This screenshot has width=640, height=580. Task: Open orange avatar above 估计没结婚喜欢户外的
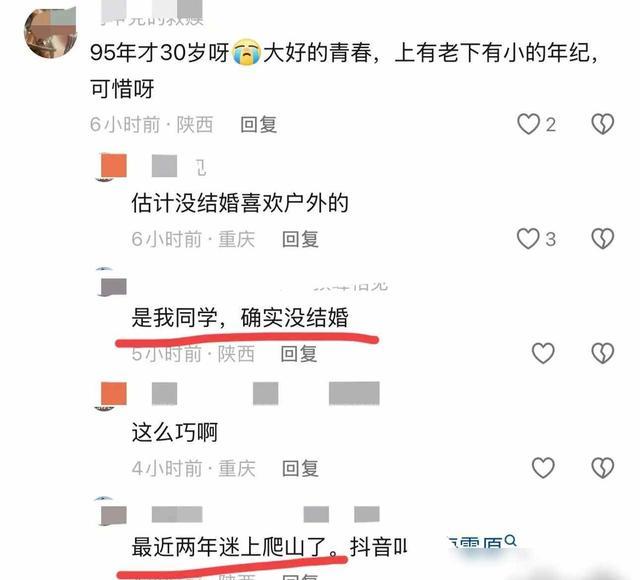pos(113,167)
